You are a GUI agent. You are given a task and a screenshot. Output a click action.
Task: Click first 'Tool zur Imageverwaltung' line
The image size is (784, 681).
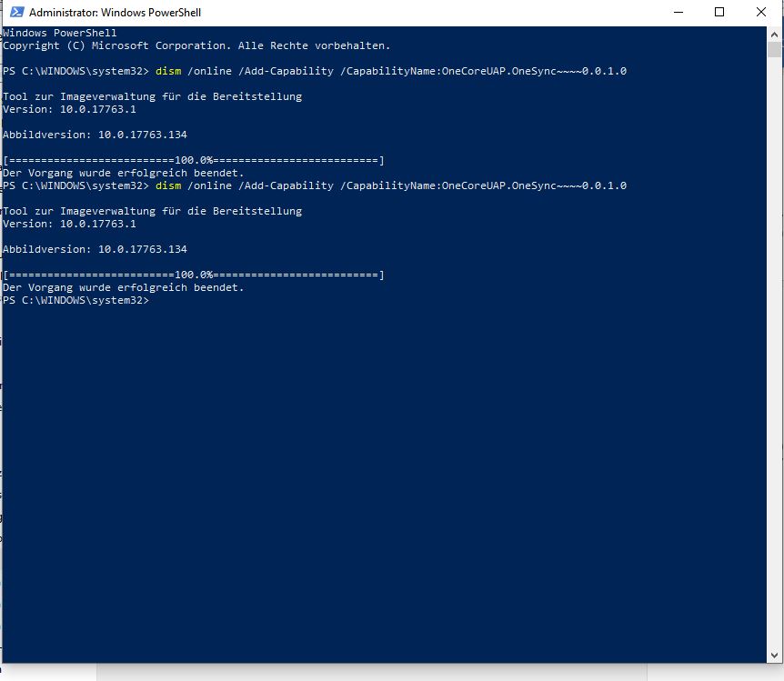coord(153,96)
